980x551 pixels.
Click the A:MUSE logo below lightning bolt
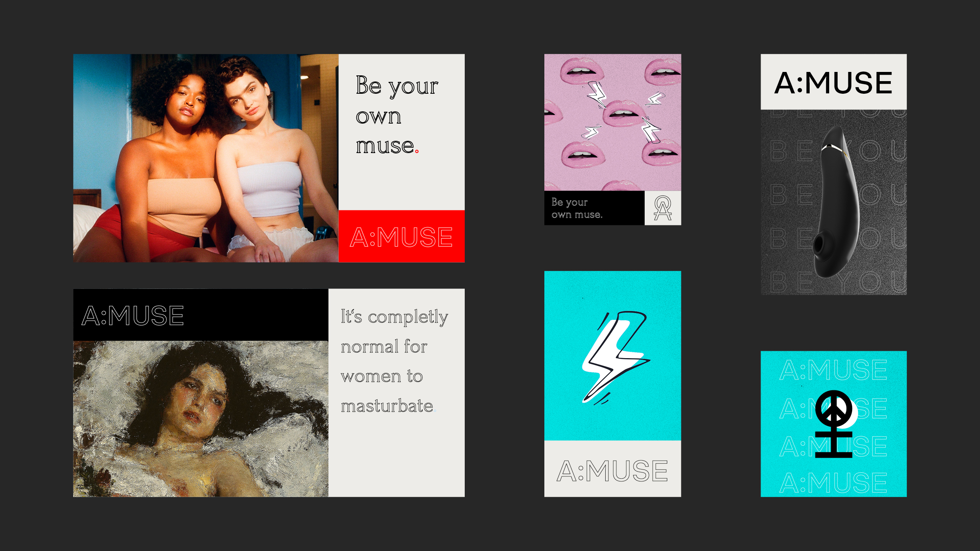pyautogui.click(x=612, y=471)
